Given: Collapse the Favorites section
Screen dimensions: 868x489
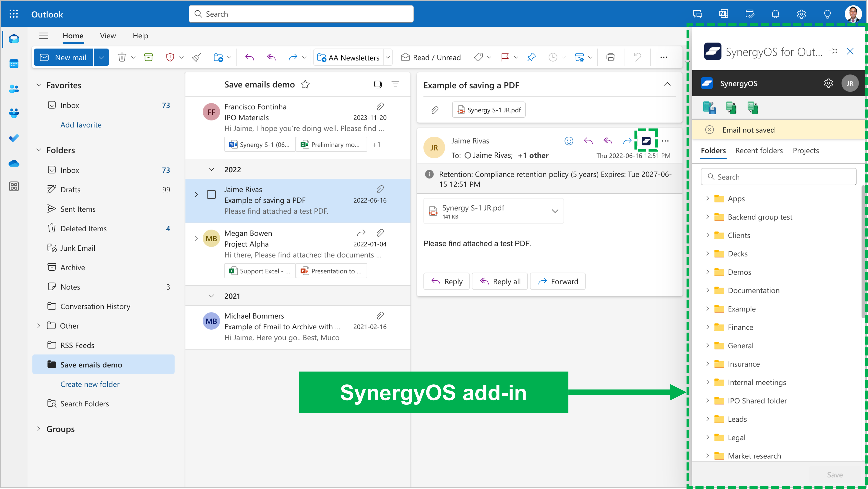Looking at the screenshot, I should [x=39, y=85].
